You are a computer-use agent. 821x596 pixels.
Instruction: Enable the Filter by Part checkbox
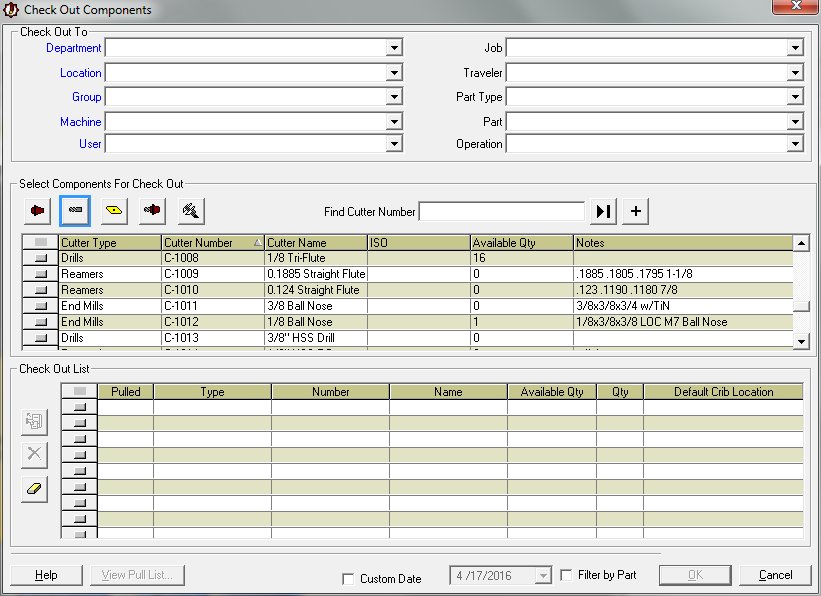566,575
